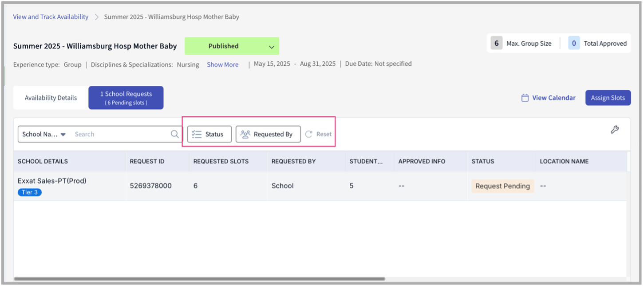The width and height of the screenshot is (644, 286).
Task: Click inside the Search text field
Action: point(120,134)
